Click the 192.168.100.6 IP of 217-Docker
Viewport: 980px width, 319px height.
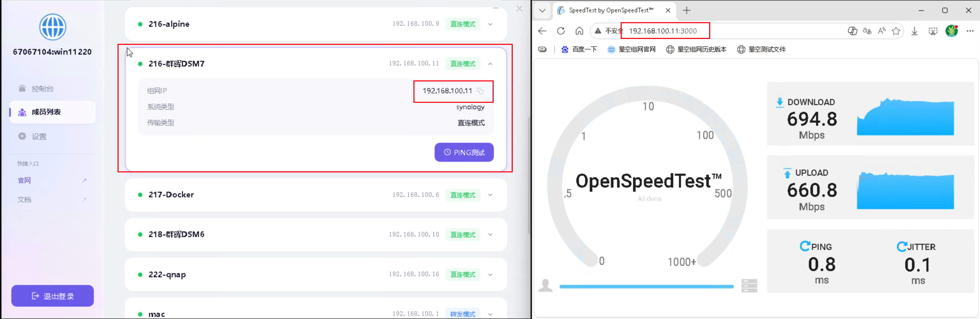coord(416,195)
